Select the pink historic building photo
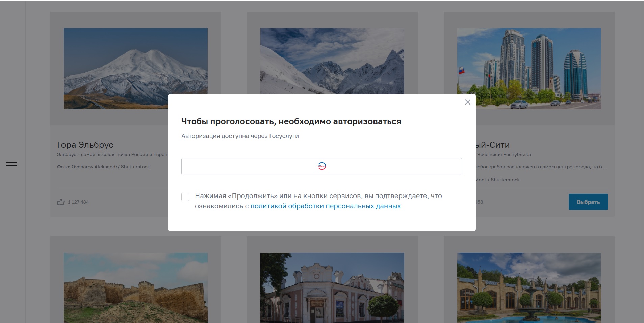Viewport: 644px width, 323px height. [332, 287]
